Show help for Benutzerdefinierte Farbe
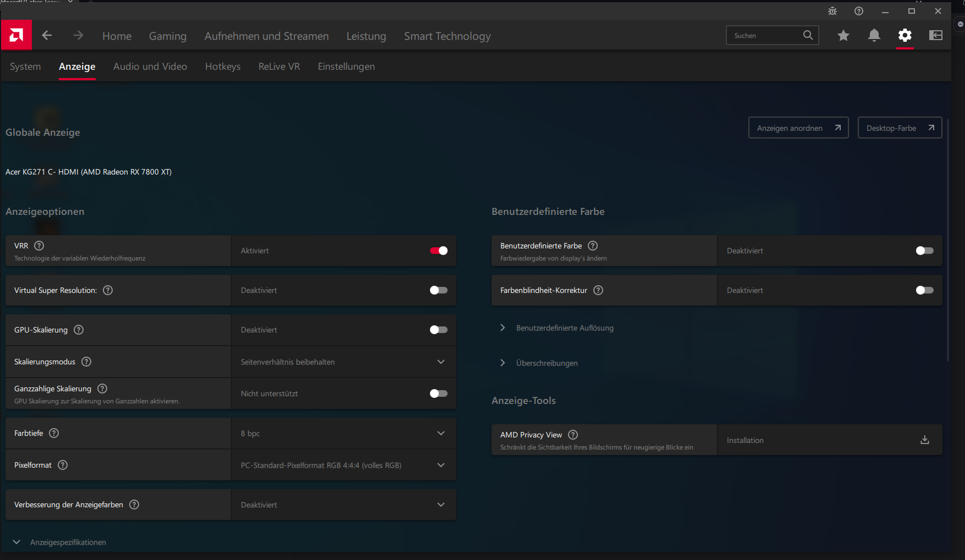 pyautogui.click(x=593, y=246)
